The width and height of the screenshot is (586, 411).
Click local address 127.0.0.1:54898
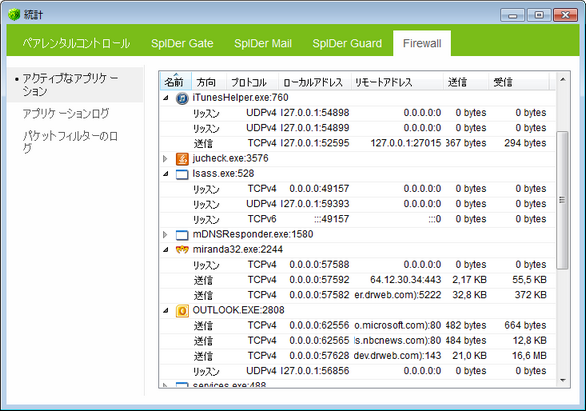(x=315, y=113)
